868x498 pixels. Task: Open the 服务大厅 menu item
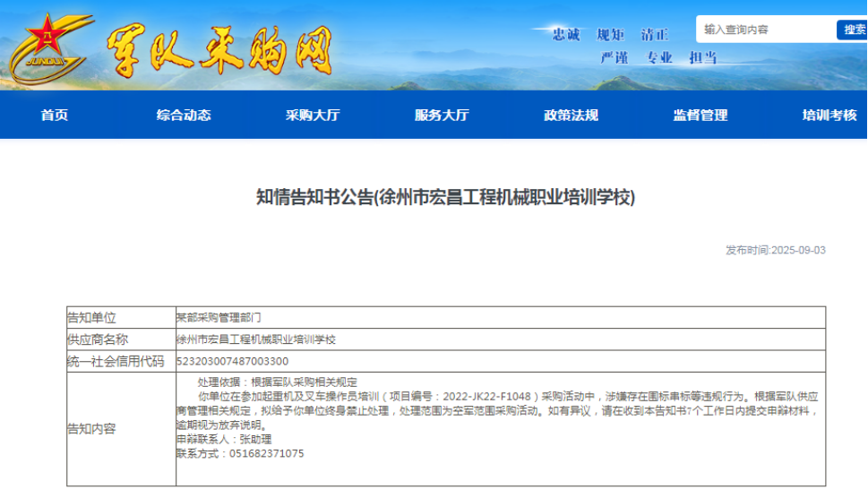pyautogui.click(x=442, y=115)
